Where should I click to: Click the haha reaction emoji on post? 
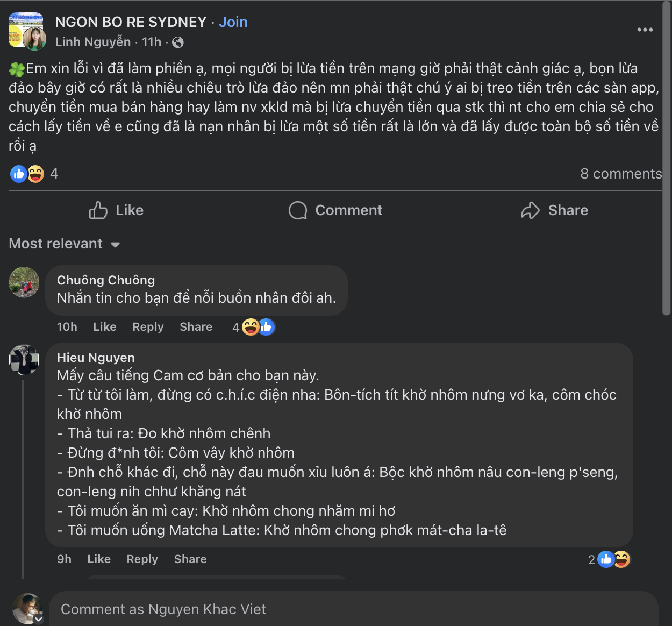point(35,174)
